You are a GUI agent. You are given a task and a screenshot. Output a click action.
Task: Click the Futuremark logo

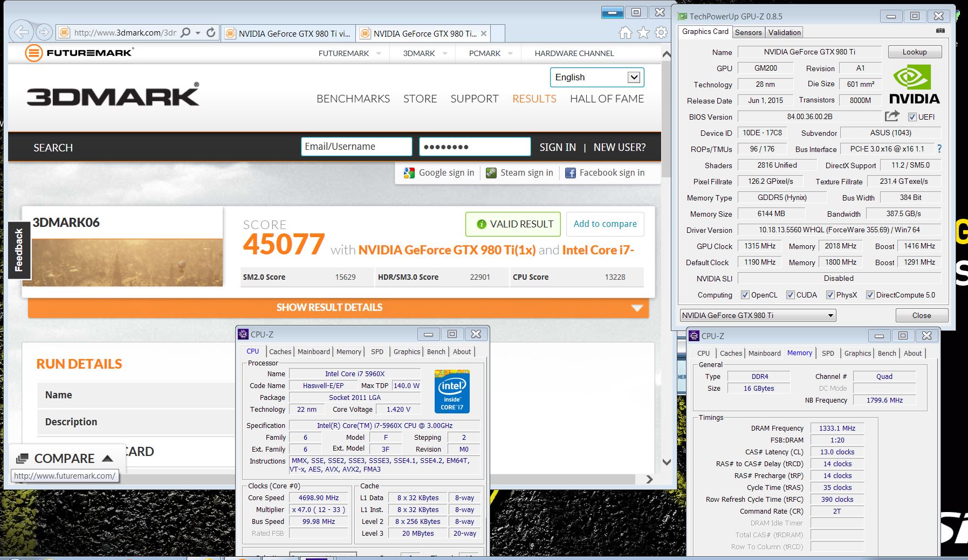(x=79, y=53)
